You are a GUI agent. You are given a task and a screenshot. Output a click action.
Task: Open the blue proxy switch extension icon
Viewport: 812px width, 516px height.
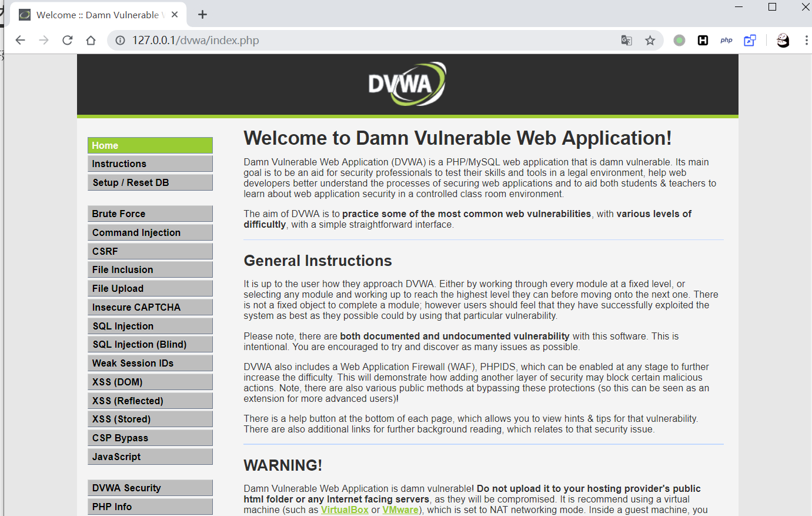pos(750,40)
